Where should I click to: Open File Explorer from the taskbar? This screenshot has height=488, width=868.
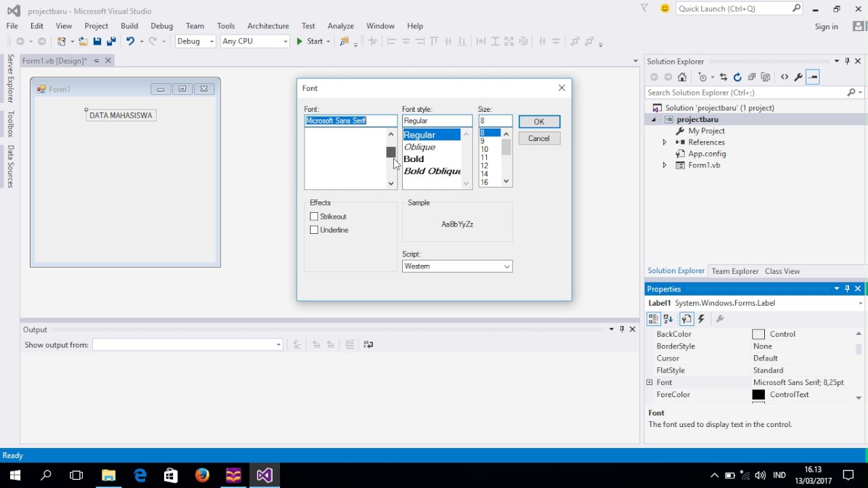pos(108,475)
